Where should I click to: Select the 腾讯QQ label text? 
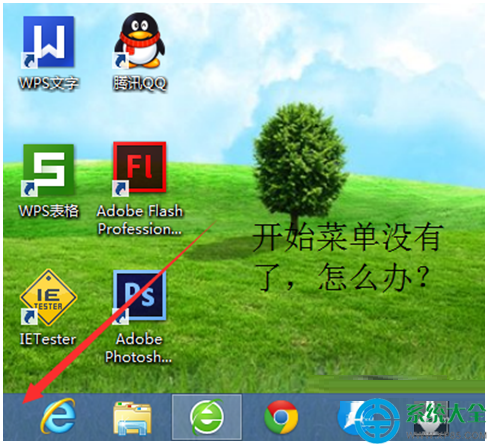(x=140, y=83)
